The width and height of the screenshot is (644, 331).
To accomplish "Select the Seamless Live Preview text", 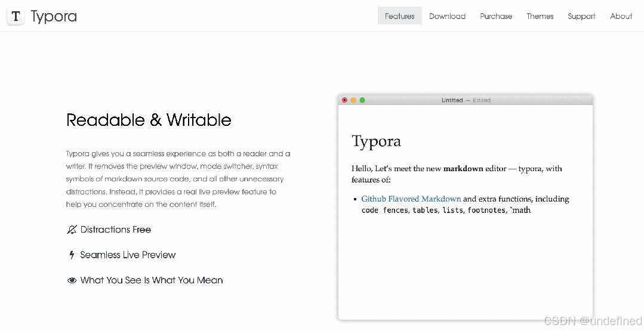I will (x=128, y=255).
